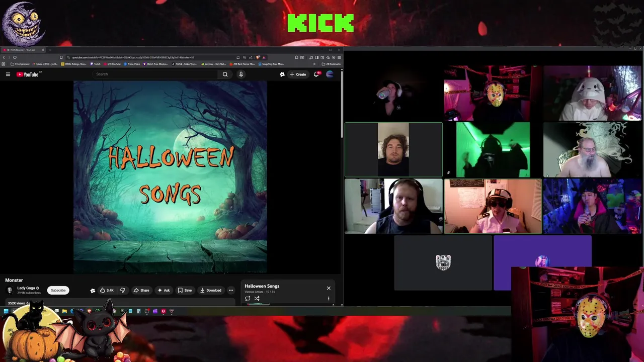
Task: Open the Prime Video bookmark
Action: 132,64
